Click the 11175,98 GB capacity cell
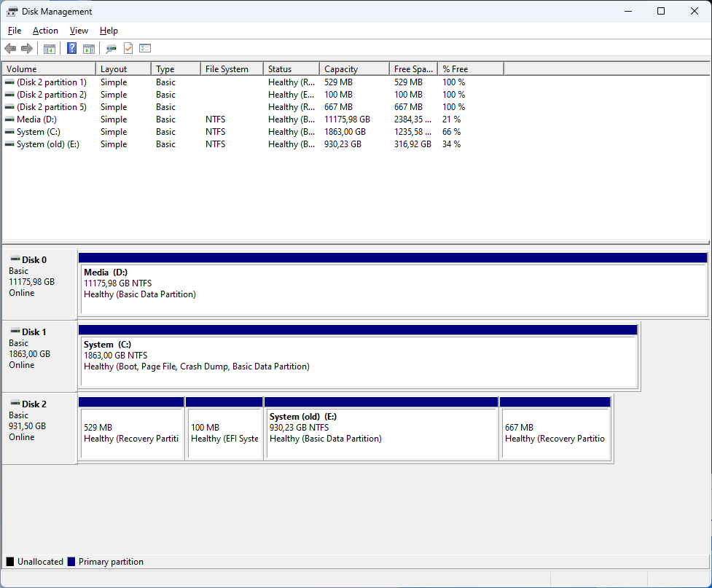Viewport: 712px width, 588px height. (x=348, y=119)
